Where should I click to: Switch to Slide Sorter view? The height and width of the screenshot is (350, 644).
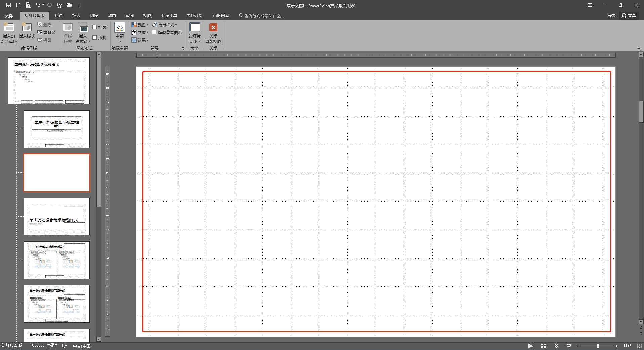coord(544,346)
